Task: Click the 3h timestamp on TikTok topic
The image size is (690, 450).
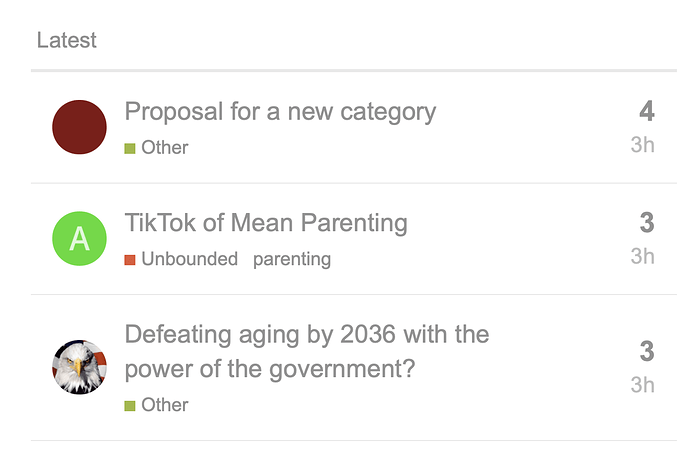Action: (x=642, y=256)
